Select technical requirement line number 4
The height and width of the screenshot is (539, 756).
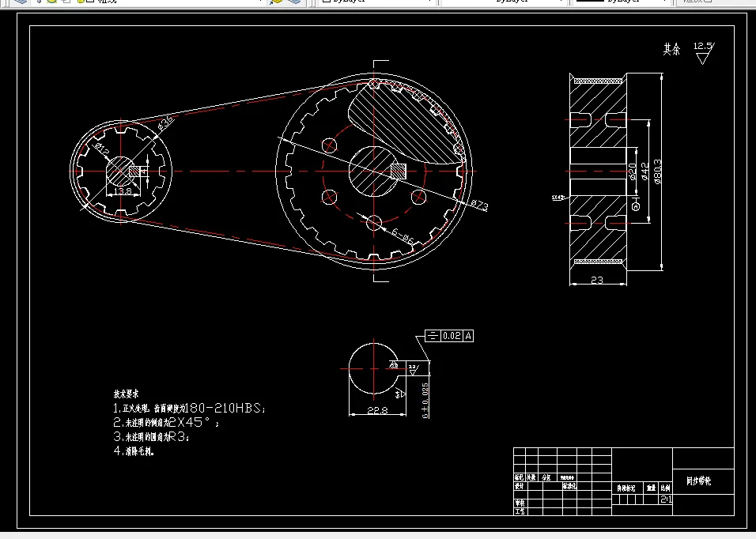134,451
